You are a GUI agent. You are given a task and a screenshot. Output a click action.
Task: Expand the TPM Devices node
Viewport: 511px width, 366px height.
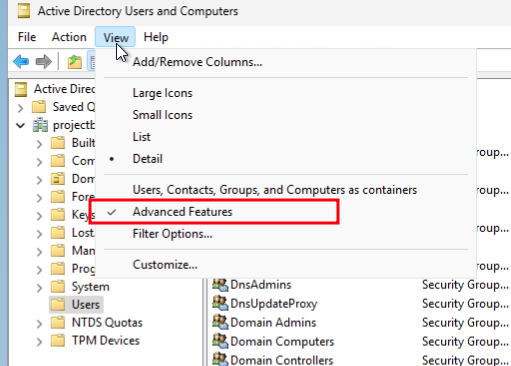(x=39, y=342)
